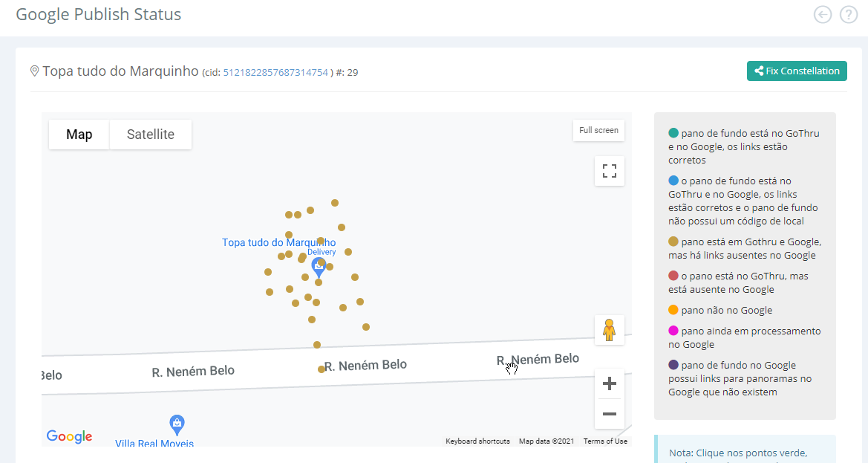Click the location pin icon beside title

coord(34,71)
